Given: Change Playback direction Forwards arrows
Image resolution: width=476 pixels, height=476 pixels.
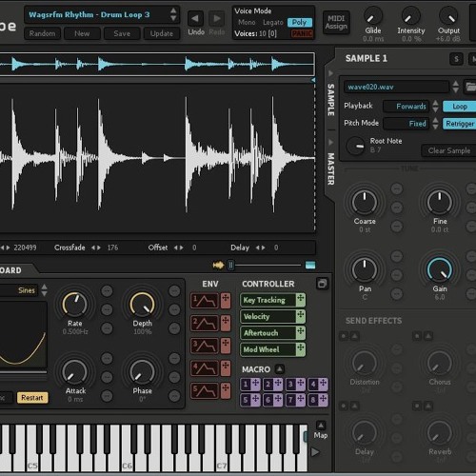Looking at the screenshot, I should tap(435, 107).
